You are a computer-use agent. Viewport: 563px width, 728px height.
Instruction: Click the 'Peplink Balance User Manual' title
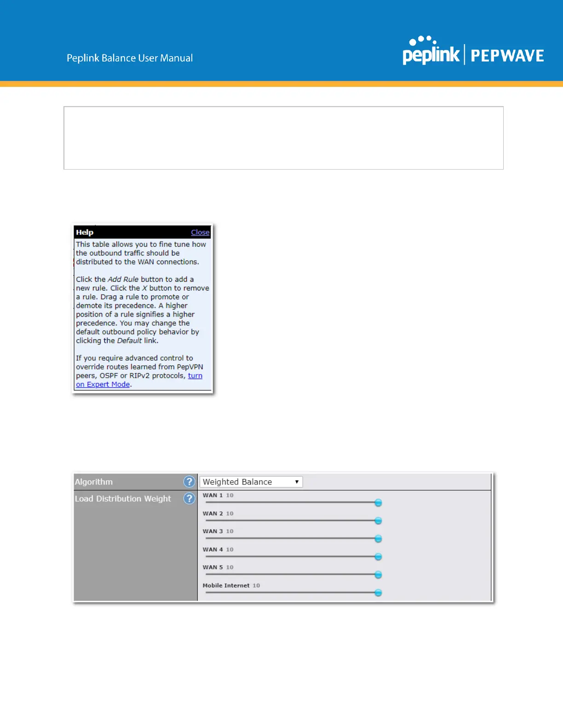(x=130, y=58)
